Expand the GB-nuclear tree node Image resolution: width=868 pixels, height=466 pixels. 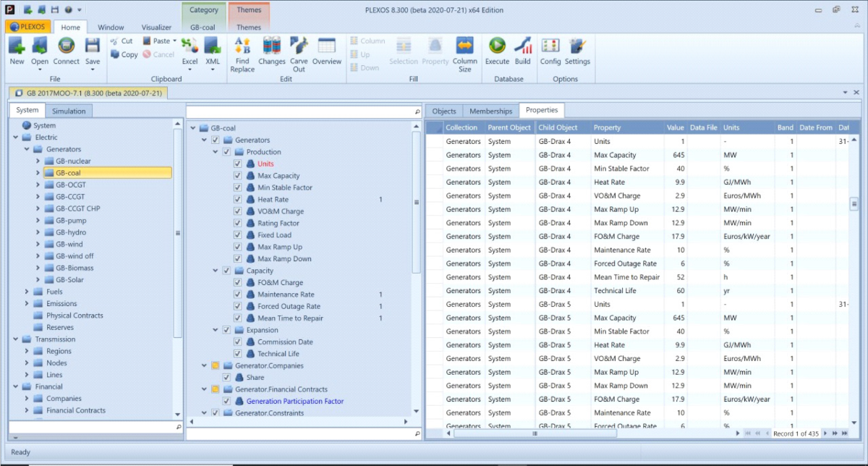[38, 161]
